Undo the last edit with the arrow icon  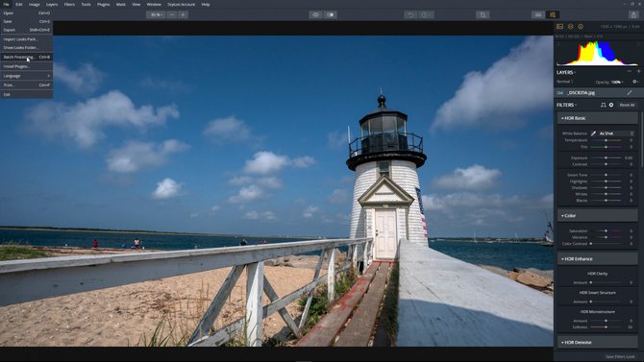coord(410,14)
